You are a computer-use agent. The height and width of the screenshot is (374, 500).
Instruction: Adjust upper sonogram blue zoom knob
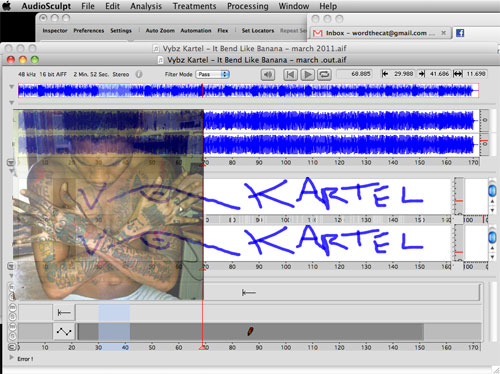click(492, 190)
